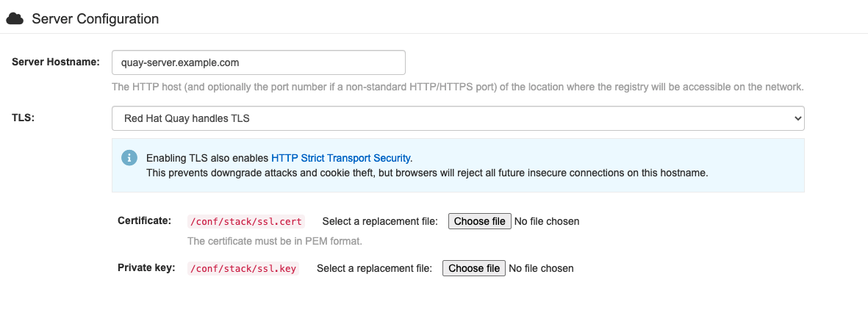Click the PEM format hint text
868x313 pixels.
(275, 241)
